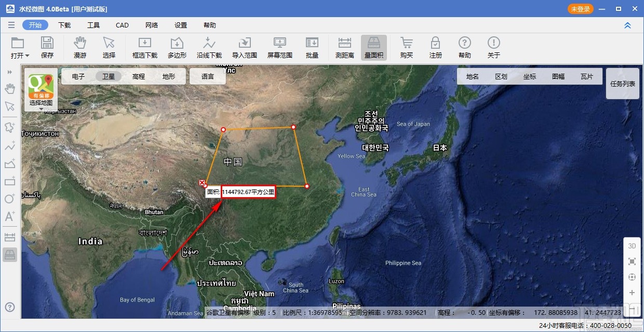Collapse the ribbon with the double chevron
Image resolution: width=644 pixels, height=332 pixels.
627,24
